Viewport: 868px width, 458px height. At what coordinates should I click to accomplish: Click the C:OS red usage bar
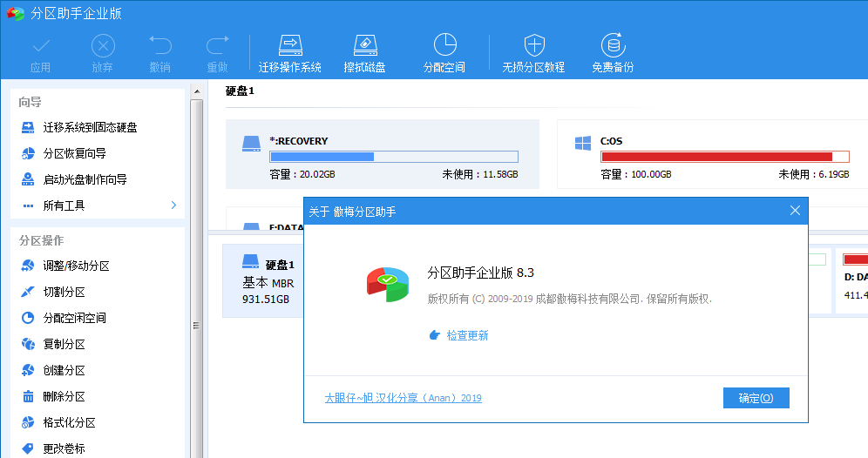pyautogui.click(x=724, y=157)
